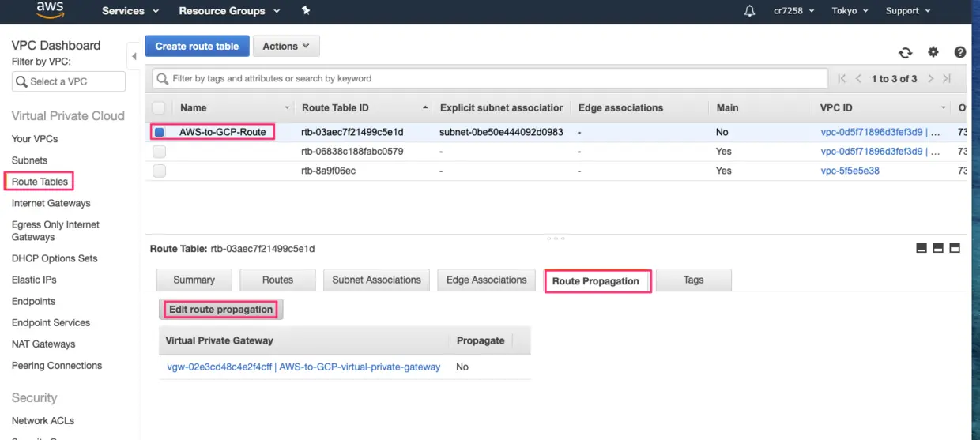
Task: Click Edit route propagation button
Action: click(220, 310)
